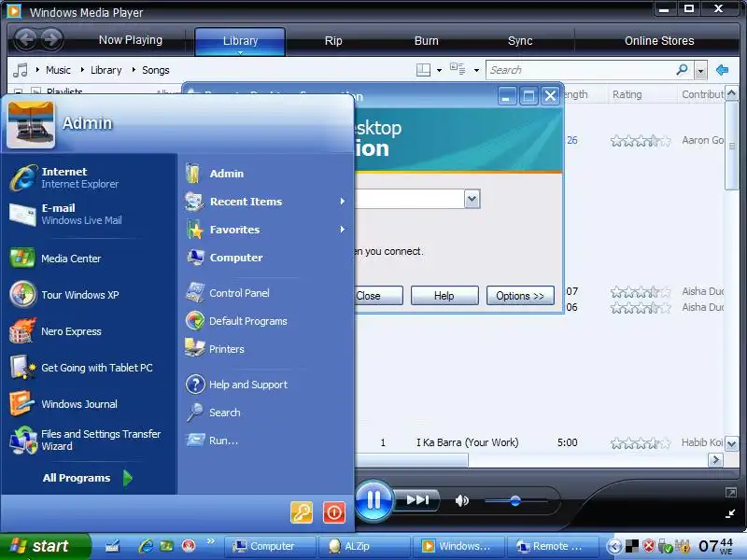The image size is (747, 560).
Task: Open the Rip tab
Action: pos(333,41)
